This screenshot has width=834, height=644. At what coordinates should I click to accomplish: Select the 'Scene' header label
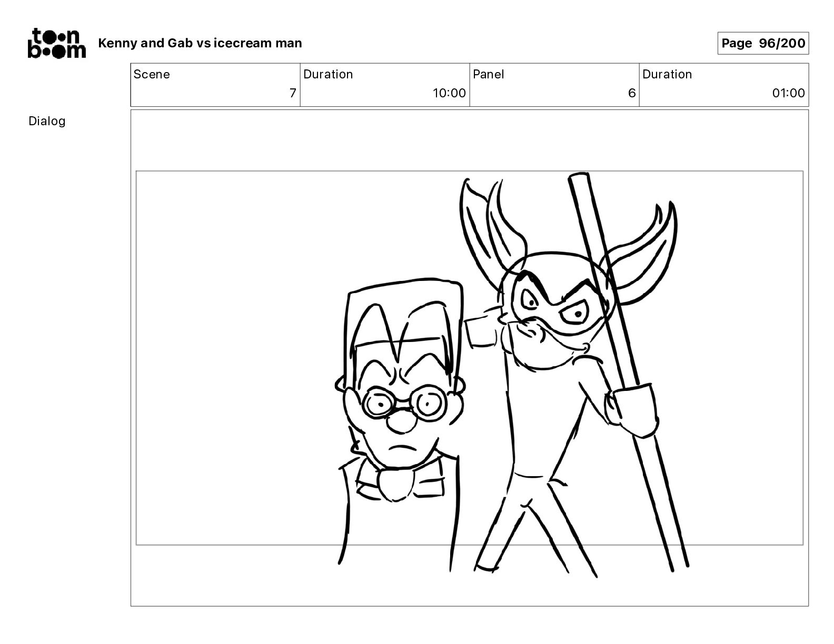click(x=152, y=74)
